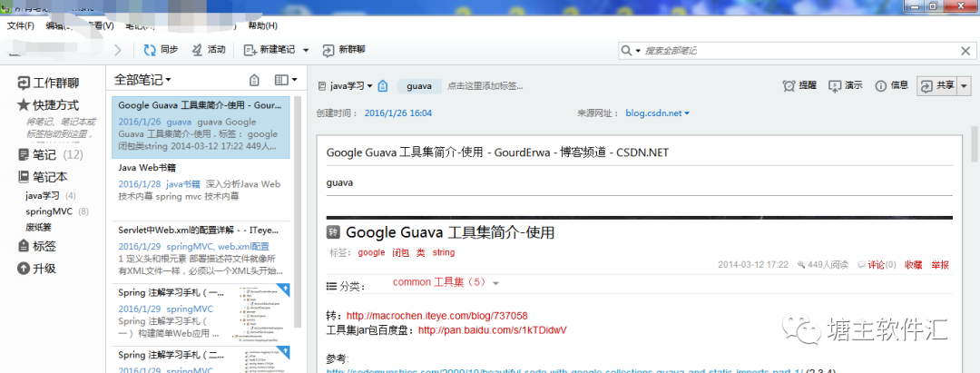Open Servlet中Web.xml的配置详解 note
980x373 pixels.
[201, 252]
